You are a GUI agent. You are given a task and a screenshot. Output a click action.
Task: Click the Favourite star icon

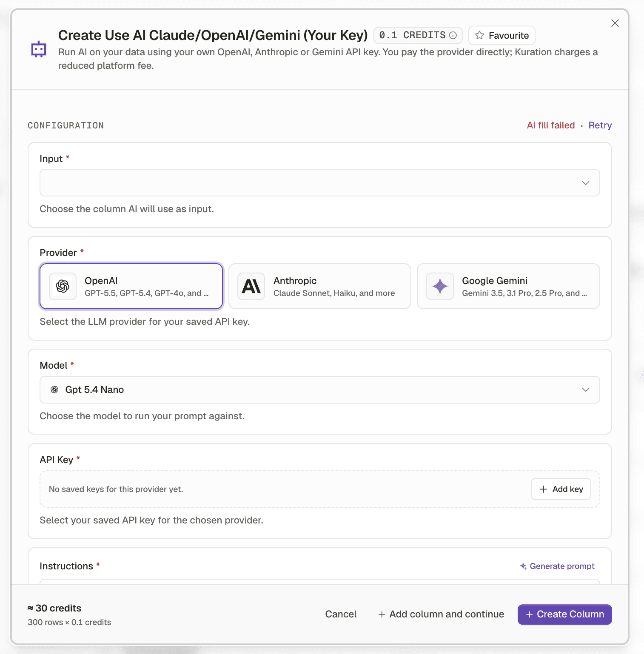tap(479, 35)
